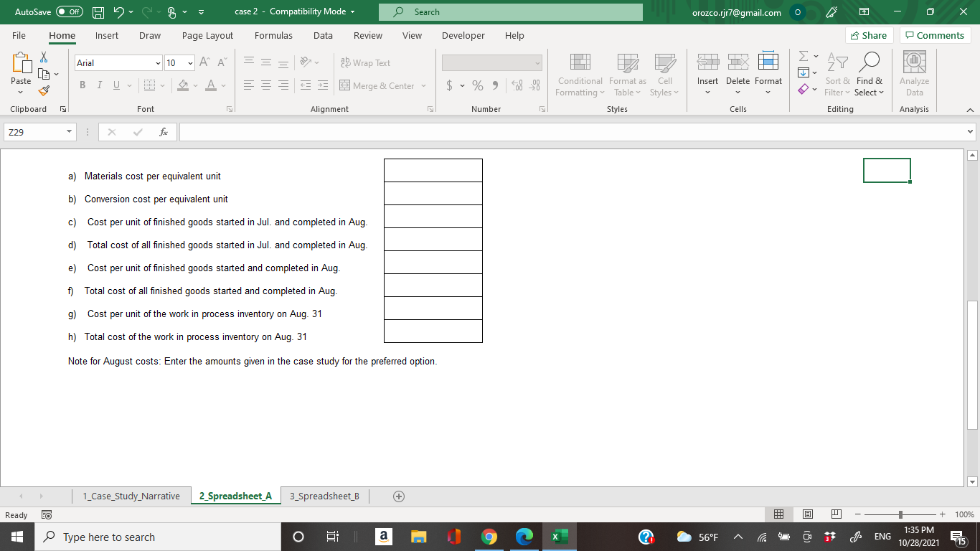Increase font size with large A icon
This screenshot has width=980, height=551.
[204, 63]
